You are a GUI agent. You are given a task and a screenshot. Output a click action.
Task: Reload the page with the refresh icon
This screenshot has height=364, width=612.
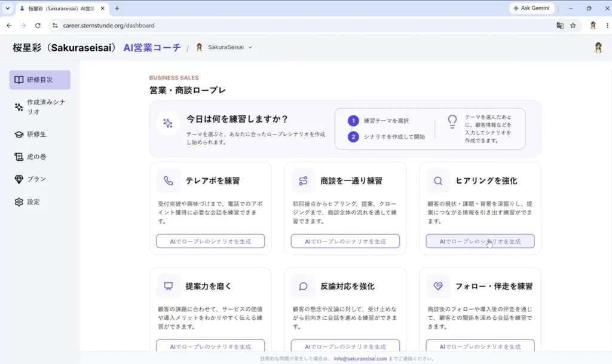38,25
